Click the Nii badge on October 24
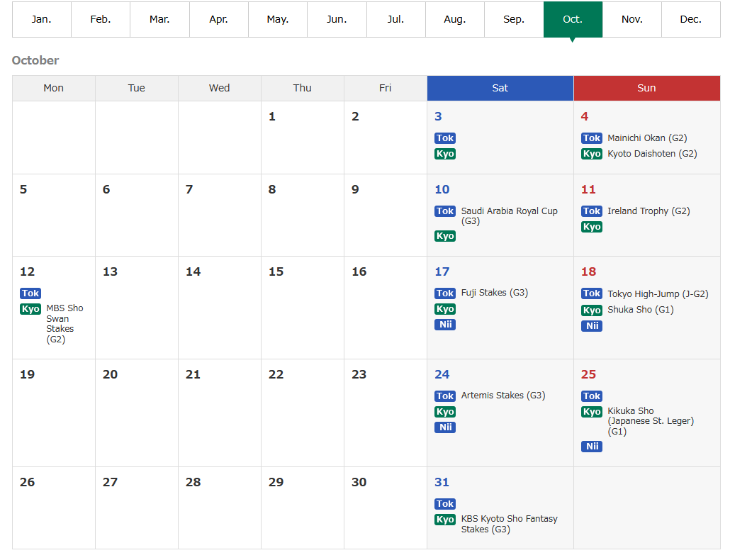Image resolution: width=730 pixels, height=560 pixels. pyautogui.click(x=445, y=427)
